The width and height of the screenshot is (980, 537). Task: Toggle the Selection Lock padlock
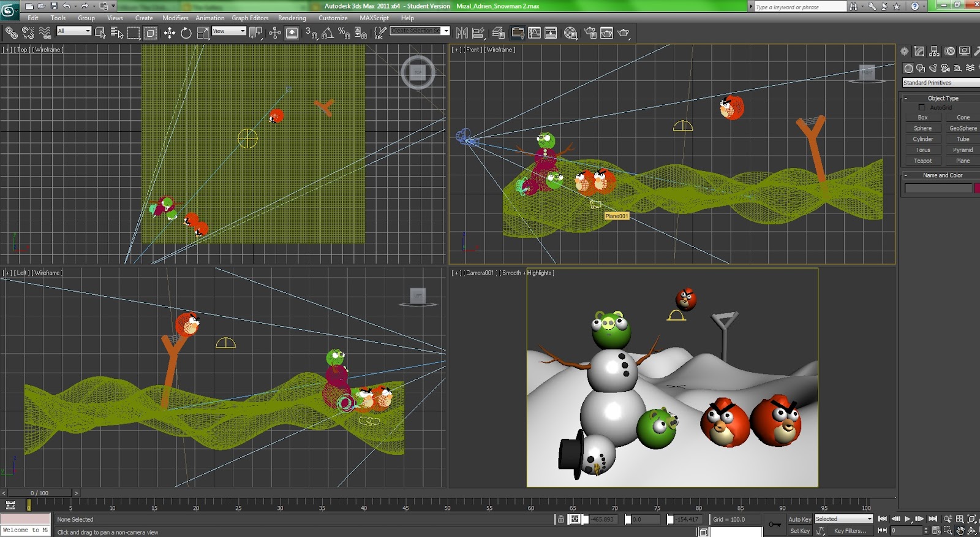560,519
